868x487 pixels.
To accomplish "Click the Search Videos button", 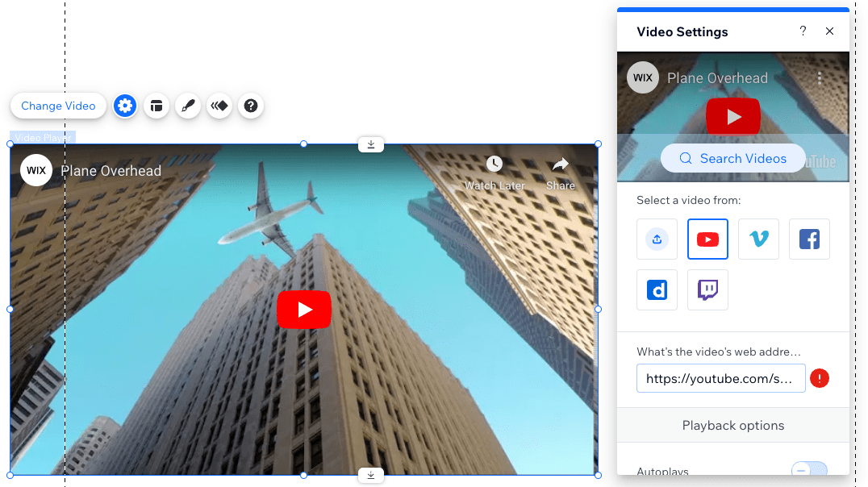I will click(733, 158).
